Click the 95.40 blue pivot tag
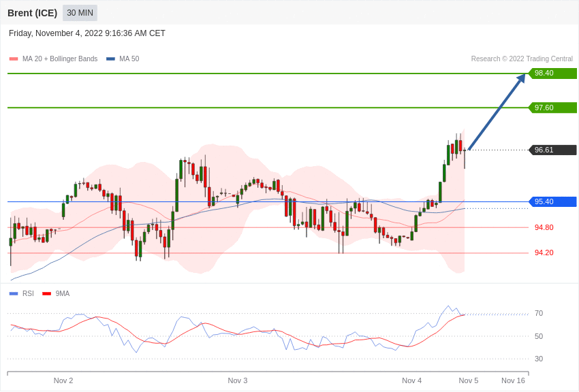 click(x=552, y=201)
